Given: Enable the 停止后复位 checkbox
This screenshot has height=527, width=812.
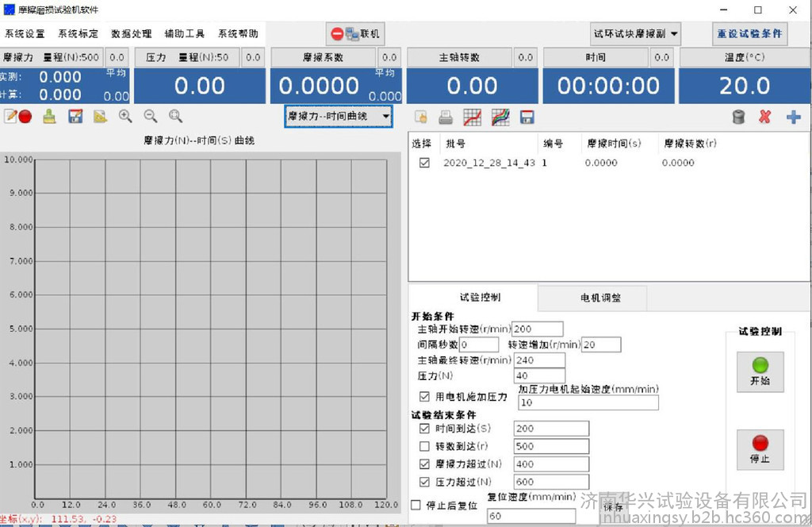Looking at the screenshot, I should [416, 505].
